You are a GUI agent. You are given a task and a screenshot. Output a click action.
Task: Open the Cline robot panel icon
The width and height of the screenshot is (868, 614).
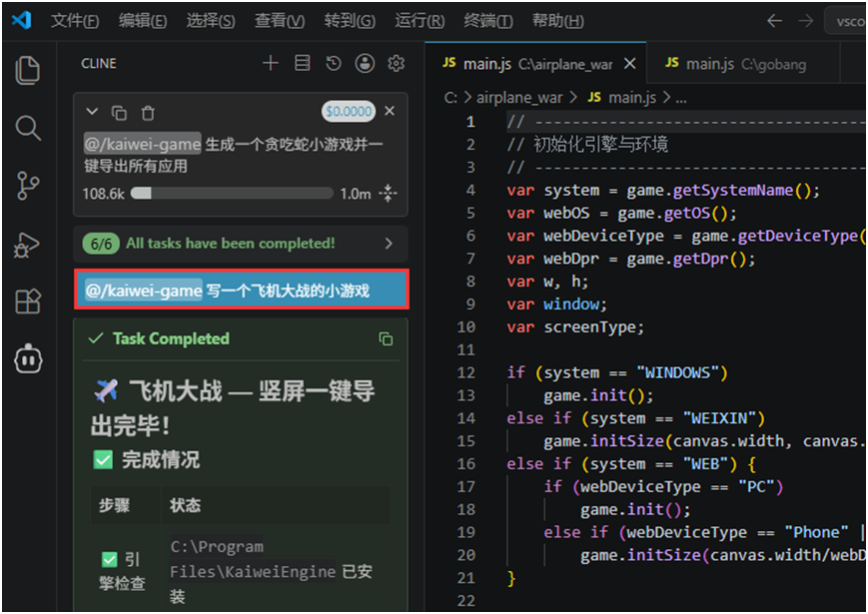(x=28, y=359)
